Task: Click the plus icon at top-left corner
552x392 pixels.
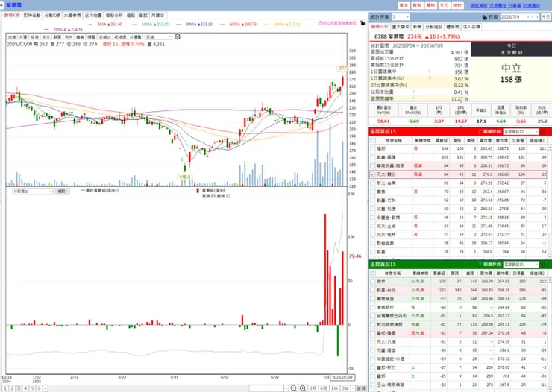Action: (1, 5)
